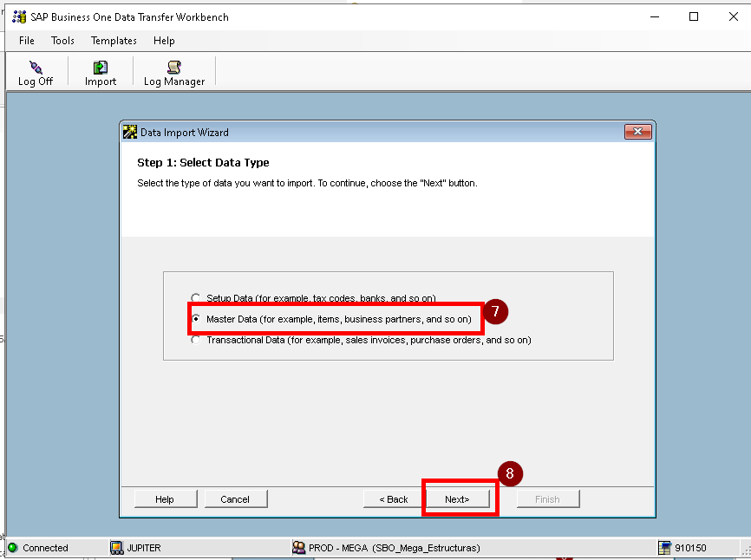This screenshot has height=560, width=751.
Task: Click the Connected status text
Action: click(x=45, y=548)
